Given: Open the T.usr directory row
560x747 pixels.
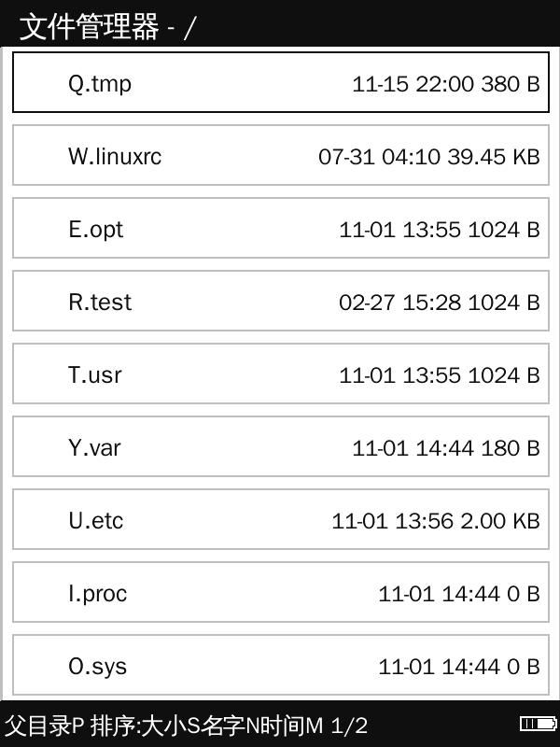Looking at the screenshot, I should 280,374.
